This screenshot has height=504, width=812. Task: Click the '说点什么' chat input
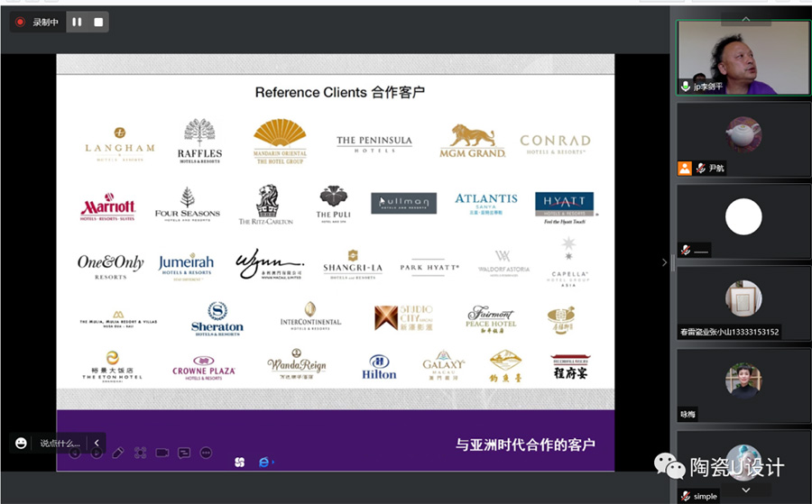pyautogui.click(x=60, y=443)
